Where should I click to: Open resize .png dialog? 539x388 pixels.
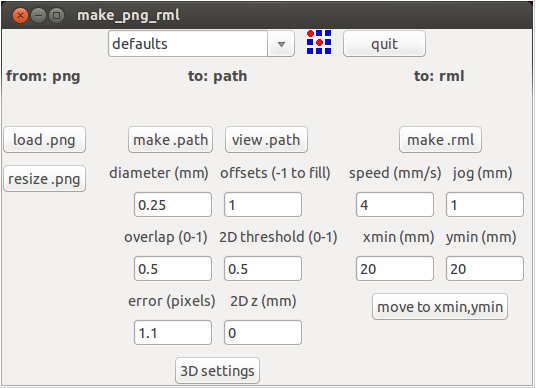tap(45, 179)
